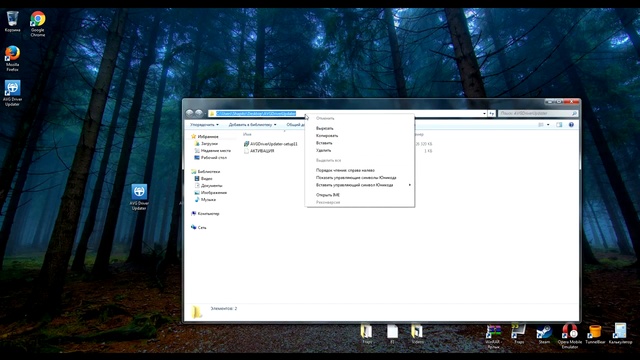Open the address bar history dropdown arrow

click(x=484, y=113)
